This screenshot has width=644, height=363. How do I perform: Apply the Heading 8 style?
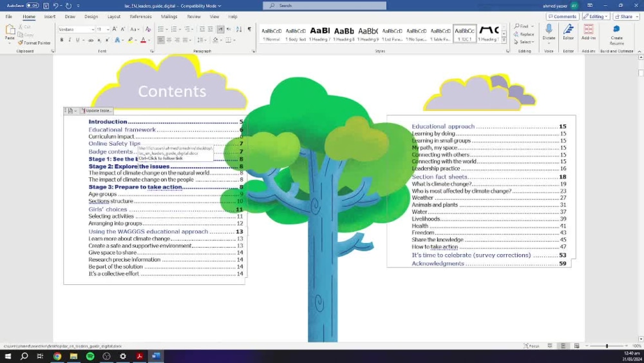[x=344, y=34]
